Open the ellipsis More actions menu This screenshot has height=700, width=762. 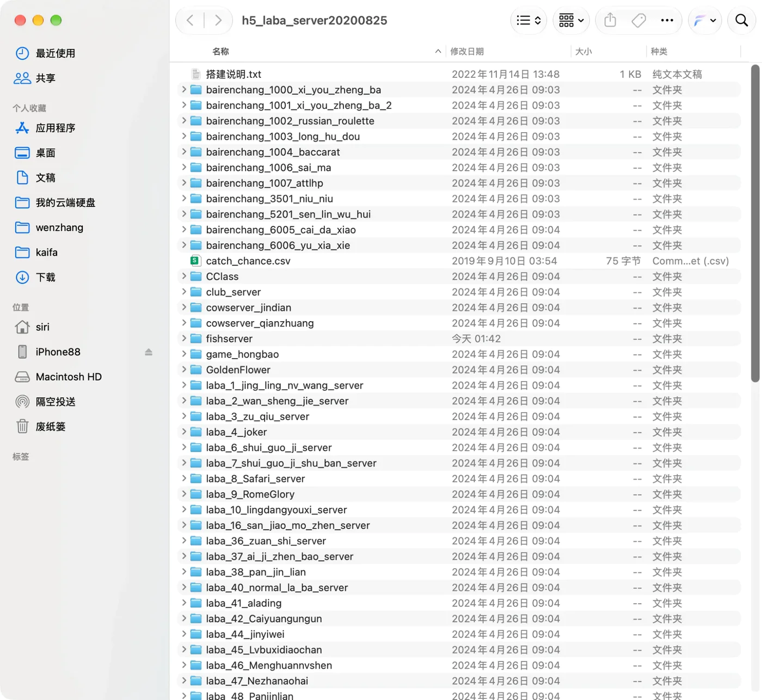tap(667, 21)
